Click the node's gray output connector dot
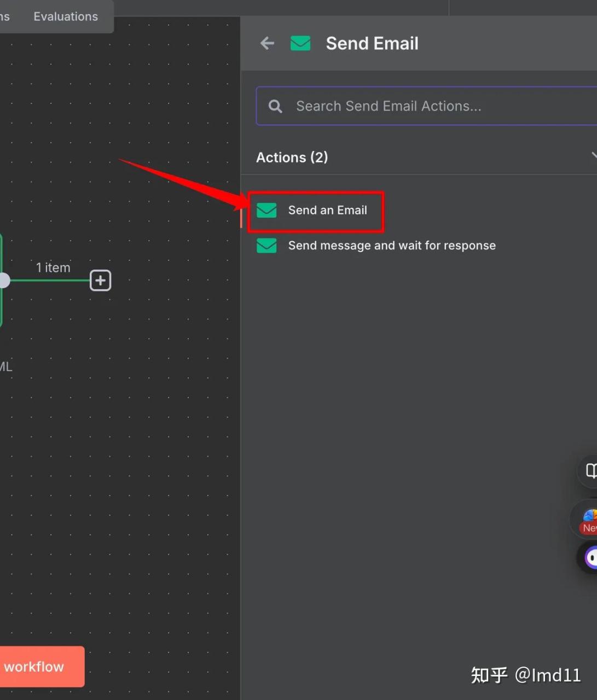 pyautogui.click(x=4, y=280)
